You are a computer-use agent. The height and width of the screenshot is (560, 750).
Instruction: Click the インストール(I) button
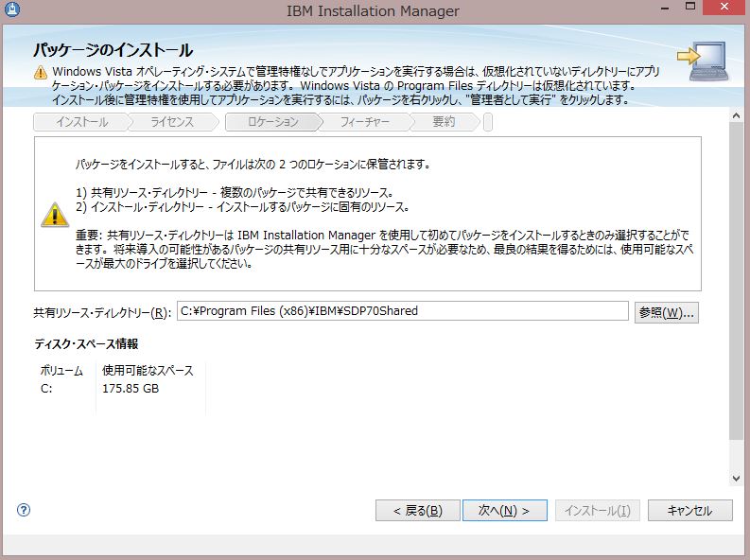tap(597, 510)
